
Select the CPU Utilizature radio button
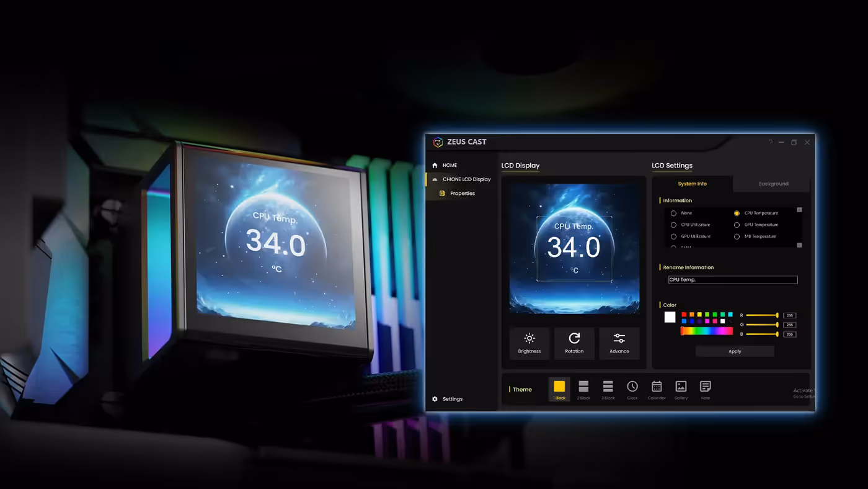click(673, 225)
